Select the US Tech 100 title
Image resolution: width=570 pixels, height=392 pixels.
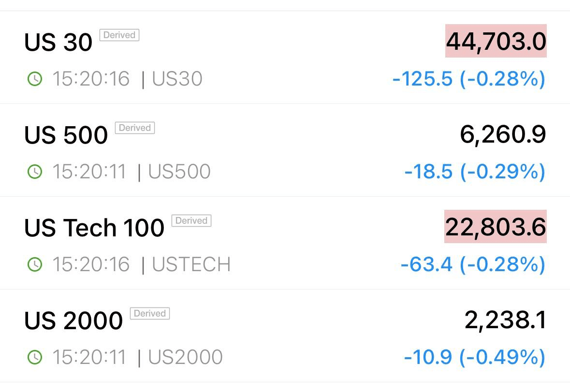[x=94, y=228]
